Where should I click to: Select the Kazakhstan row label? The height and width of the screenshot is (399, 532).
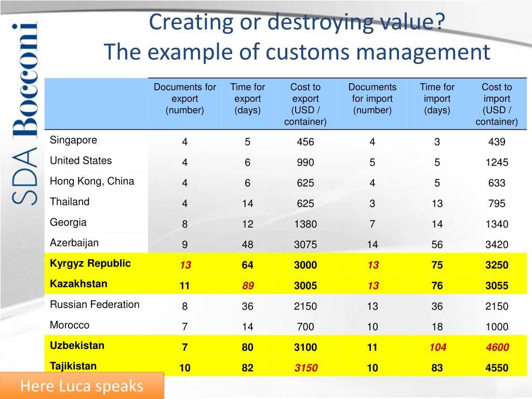point(78,284)
